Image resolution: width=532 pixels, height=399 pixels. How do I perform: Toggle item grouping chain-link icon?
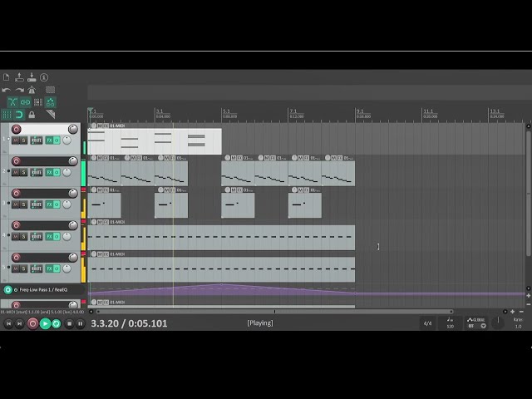(25, 102)
